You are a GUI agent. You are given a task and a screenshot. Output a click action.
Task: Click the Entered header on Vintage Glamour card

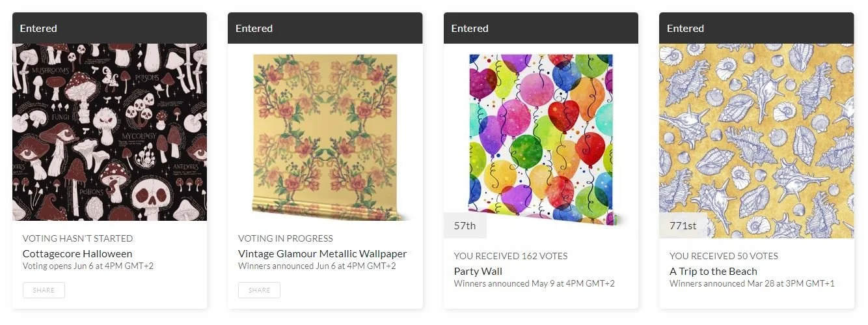tap(325, 28)
